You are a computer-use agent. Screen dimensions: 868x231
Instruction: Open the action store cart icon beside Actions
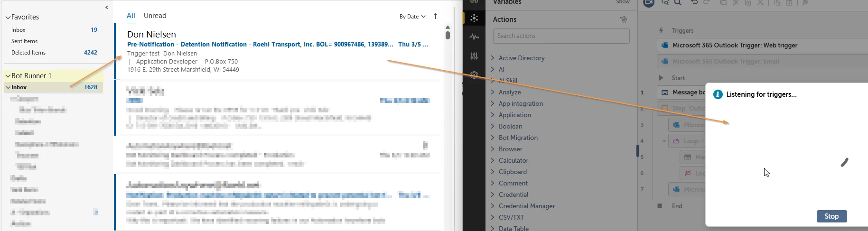(624, 19)
